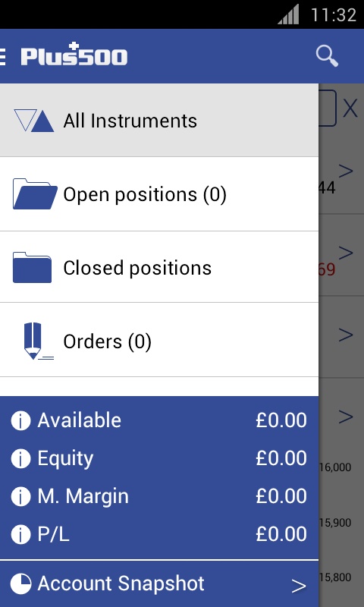Viewport: 364px width, 607px height.
Task: Open first instrument's chevron arrow
Action: click(346, 170)
